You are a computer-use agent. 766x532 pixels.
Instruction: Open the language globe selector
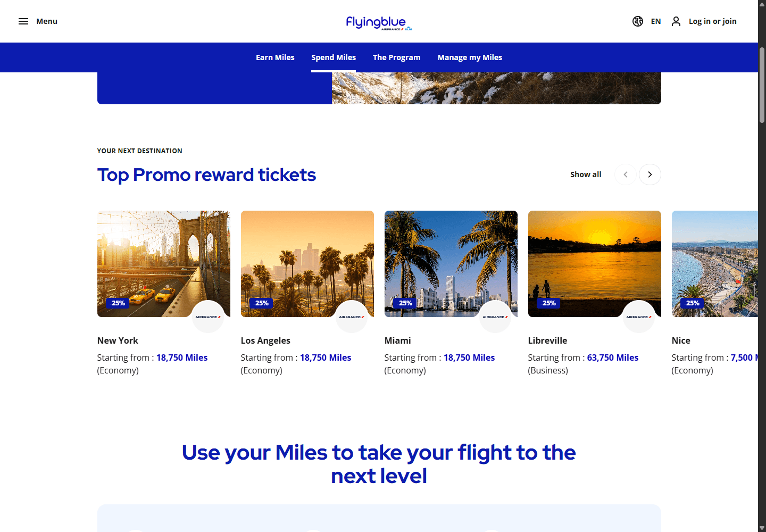click(638, 21)
